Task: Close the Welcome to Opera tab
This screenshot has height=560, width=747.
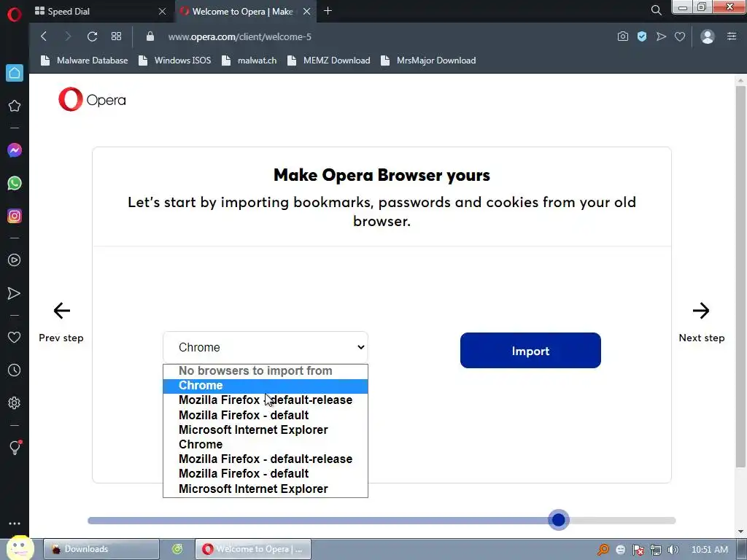Action: pyautogui.click(x=307, y=11)
